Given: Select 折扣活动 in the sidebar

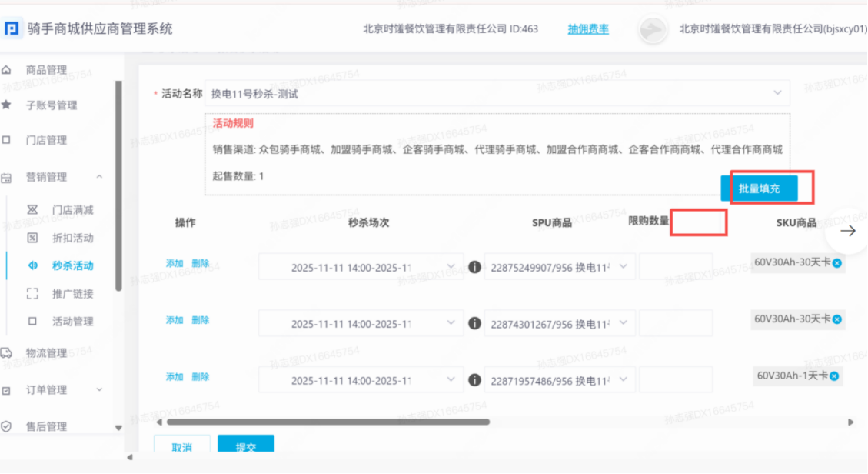Looking at the screenshot, I should pyautogui.click(x=72, y=238).
